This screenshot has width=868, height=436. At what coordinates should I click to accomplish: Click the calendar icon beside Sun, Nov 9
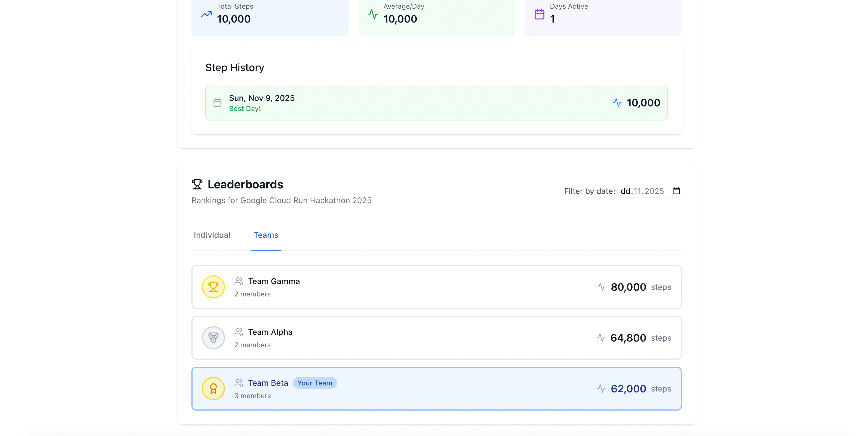point(217,103)
